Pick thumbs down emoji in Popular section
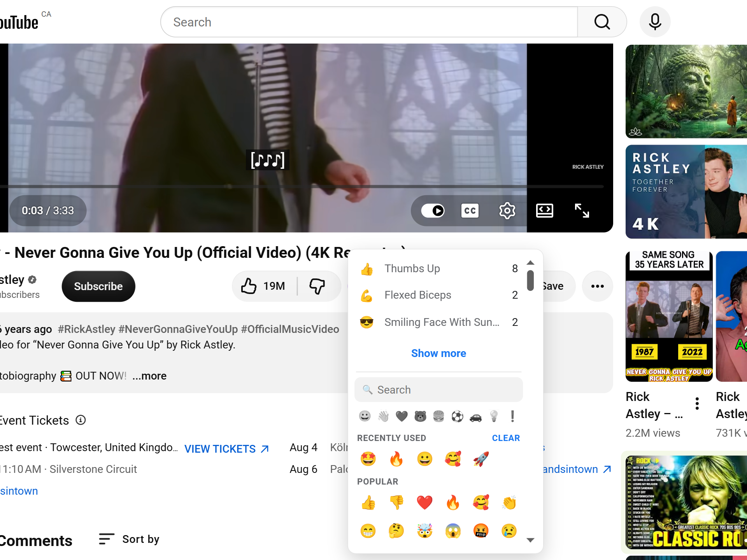 click(396, 502)
